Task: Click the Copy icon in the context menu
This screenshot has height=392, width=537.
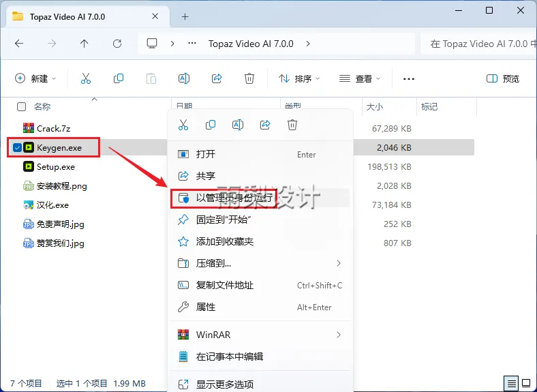Action: (211, 125)
